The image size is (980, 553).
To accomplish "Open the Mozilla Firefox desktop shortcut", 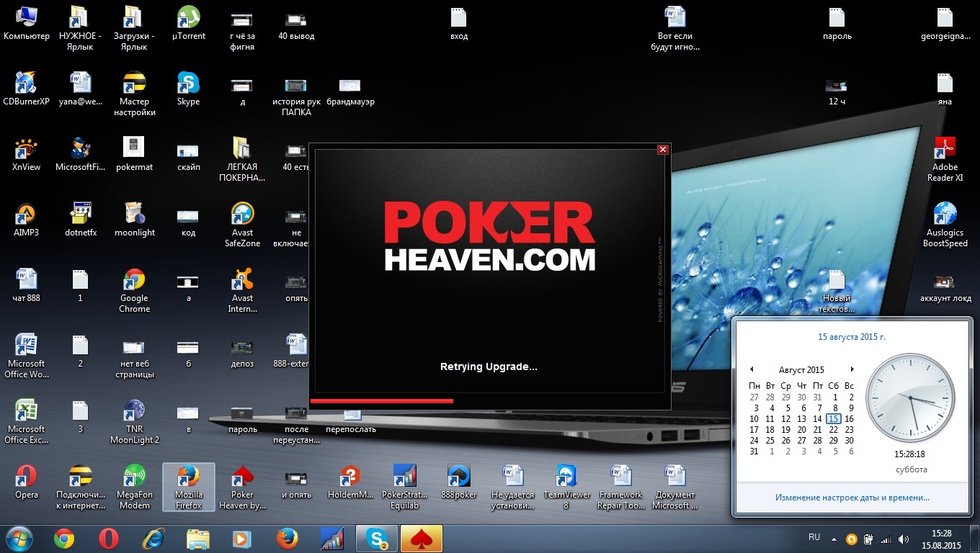I will tap(188, 487).
